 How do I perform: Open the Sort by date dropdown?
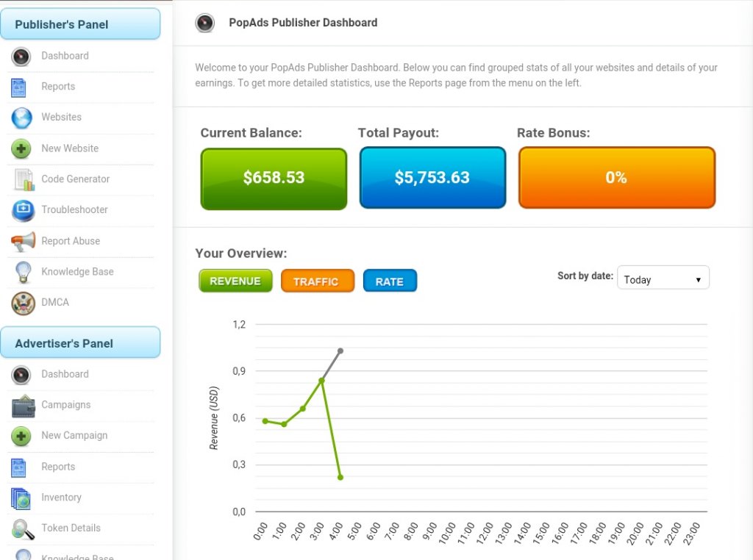pos(663,279)
